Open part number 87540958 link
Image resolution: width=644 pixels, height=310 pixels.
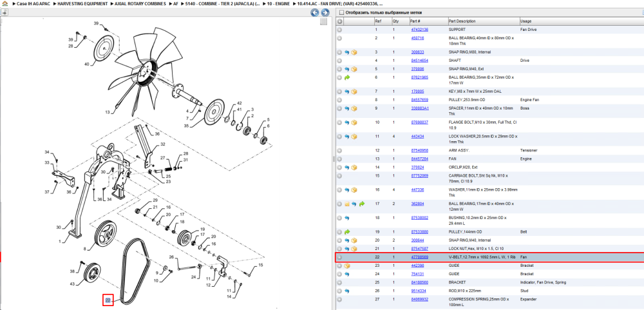coord(420,150)
